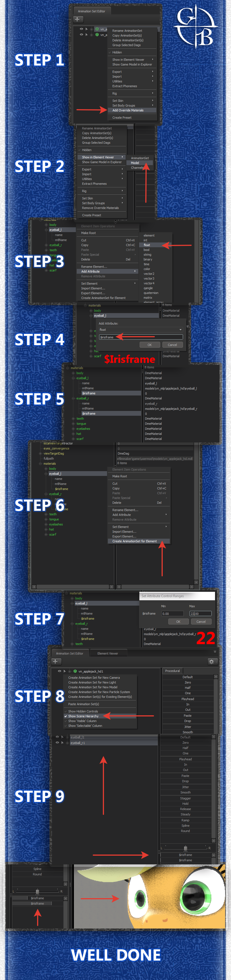Click the selection arrow icon beside eyeball_r1
The width and height of the screenshot is (231, 980).
[62, 743]
